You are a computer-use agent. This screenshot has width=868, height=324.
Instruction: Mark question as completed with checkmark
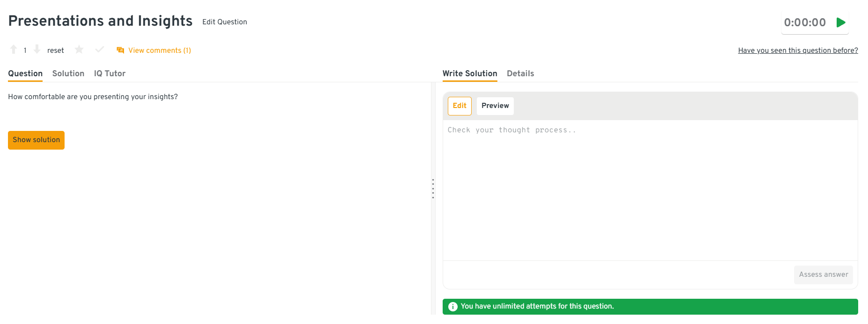pyautogui.click(x=100, y=50)
